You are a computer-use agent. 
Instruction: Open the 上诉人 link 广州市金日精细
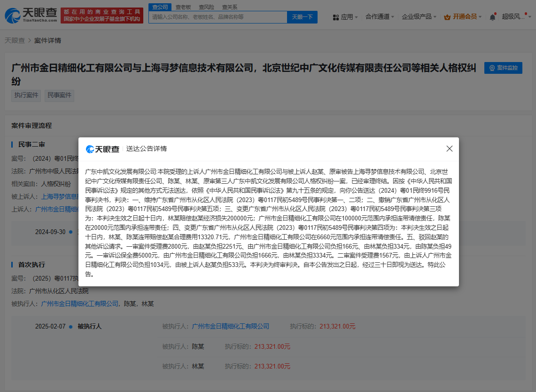pyautogui.click(x=57, y=209)
